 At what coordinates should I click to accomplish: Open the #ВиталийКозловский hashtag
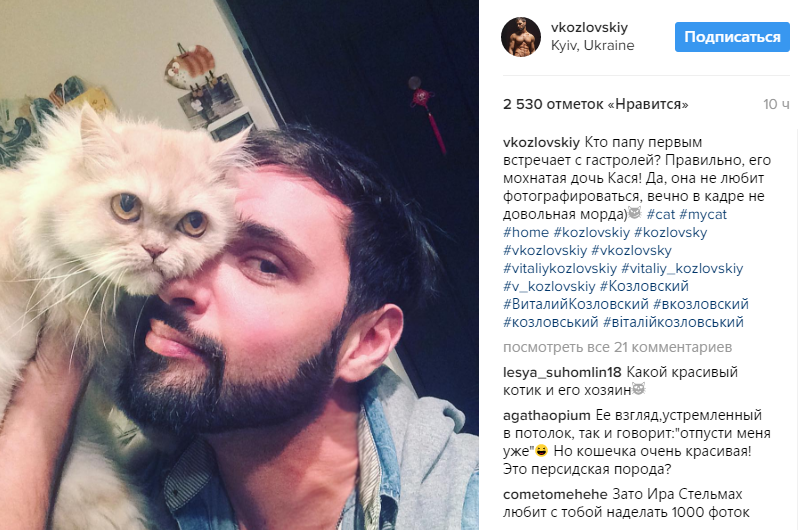(576, 304)
